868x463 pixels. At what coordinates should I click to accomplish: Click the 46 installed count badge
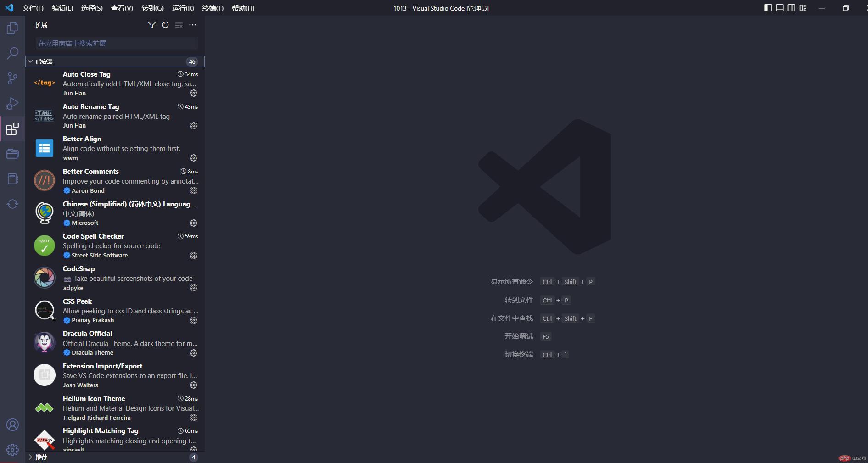192,61
